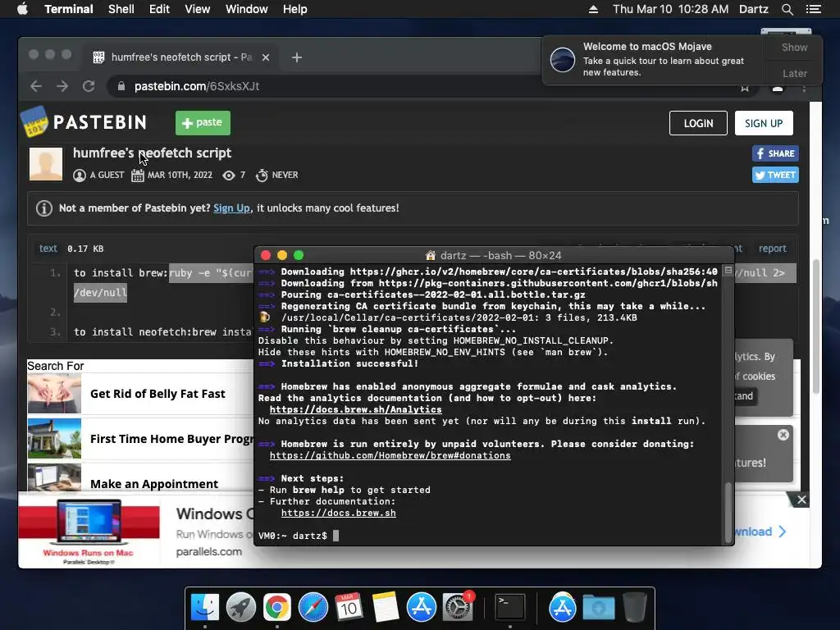The width and height of the screenshot is (840, 630).
Task: Open the Window menu
Action: coord(246,9)
